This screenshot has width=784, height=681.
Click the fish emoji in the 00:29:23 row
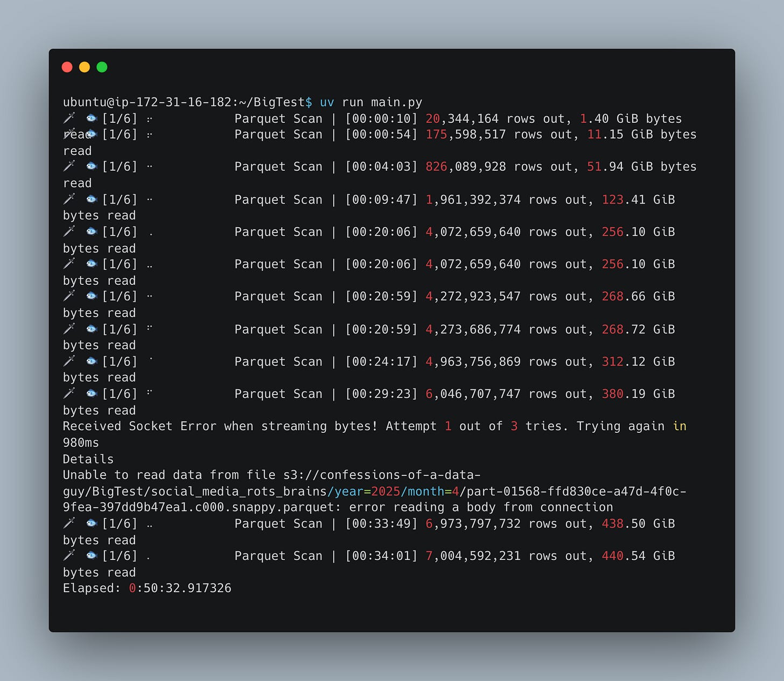point(91,394)
